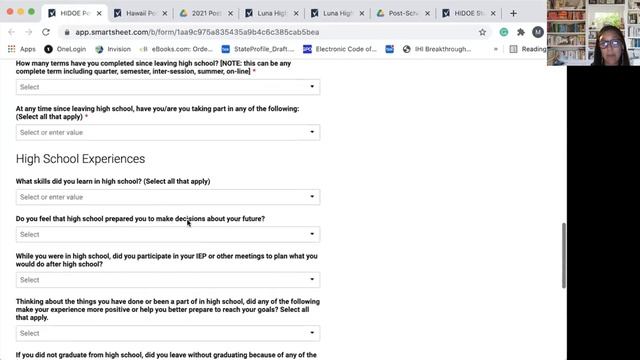Open the OneLogin bookmark
640x360 pixels.
click(65, 49)
